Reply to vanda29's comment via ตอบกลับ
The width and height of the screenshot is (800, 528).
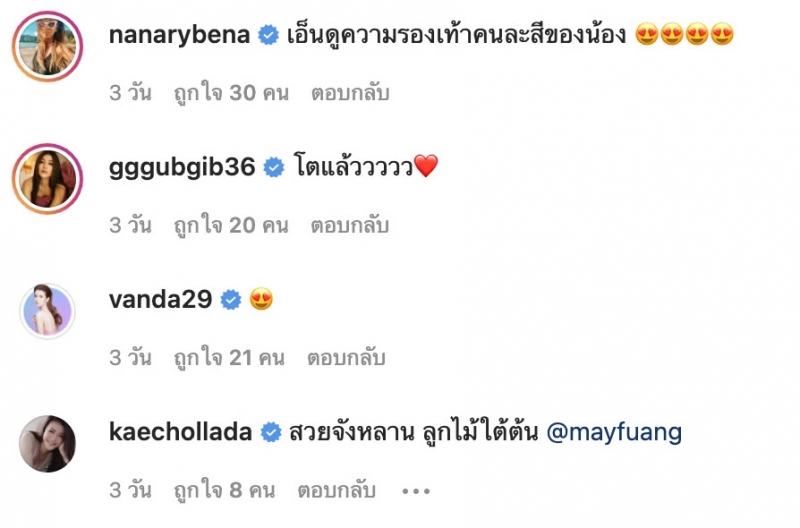[346, 358]
